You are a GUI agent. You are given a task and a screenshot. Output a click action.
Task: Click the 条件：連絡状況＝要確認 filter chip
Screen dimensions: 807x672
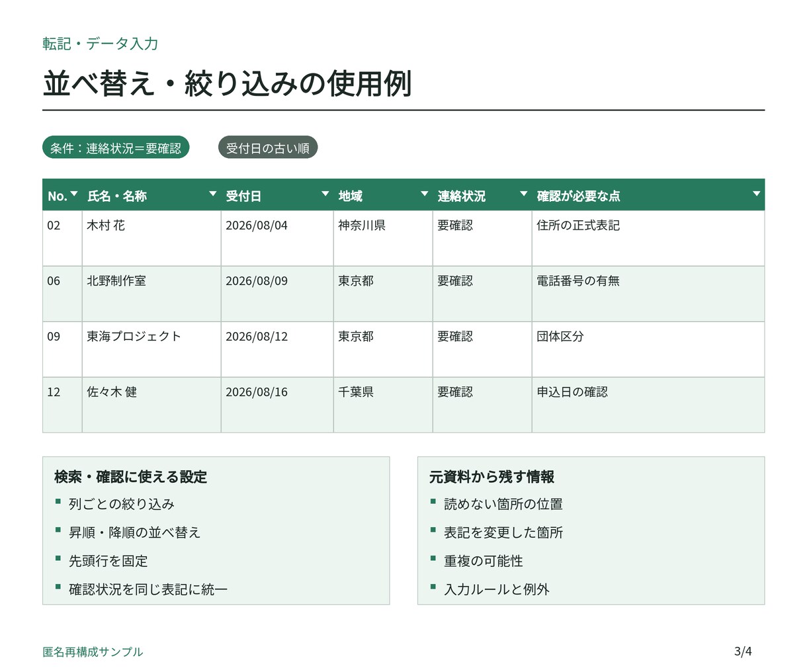point(116,147)
